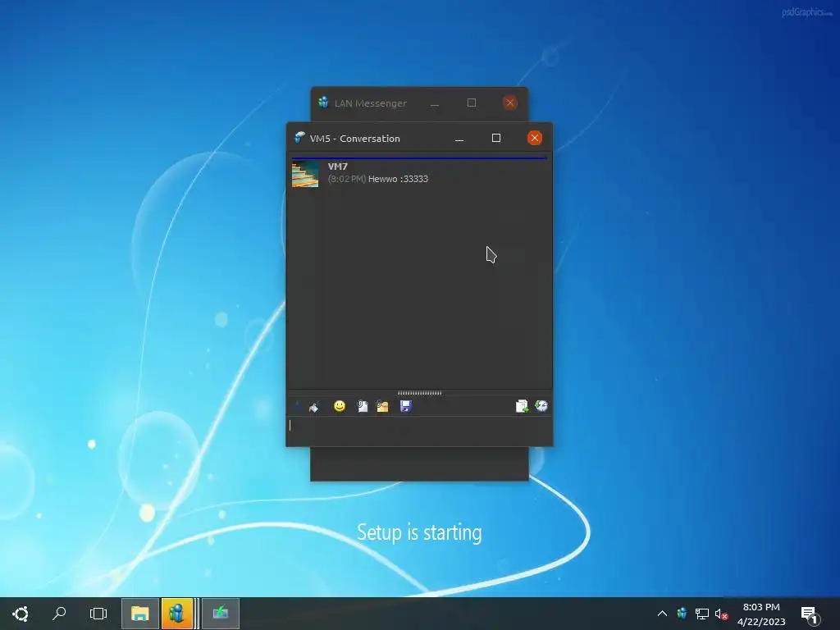Click the splitter handle above toolbar
This screenshot has width=840, height=630.
click(x=419, y=393)
